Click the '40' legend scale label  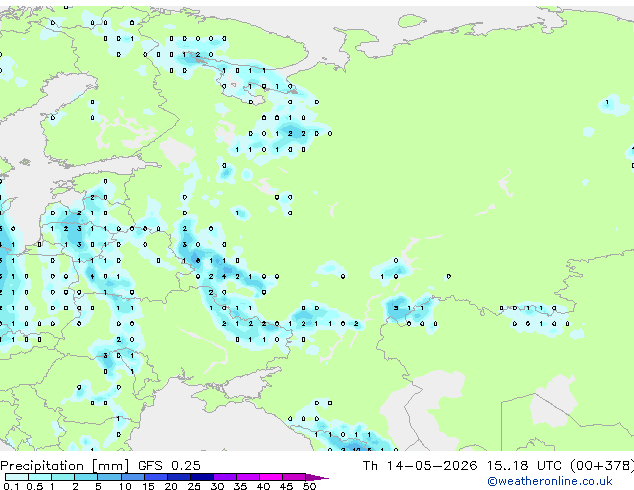263,486
